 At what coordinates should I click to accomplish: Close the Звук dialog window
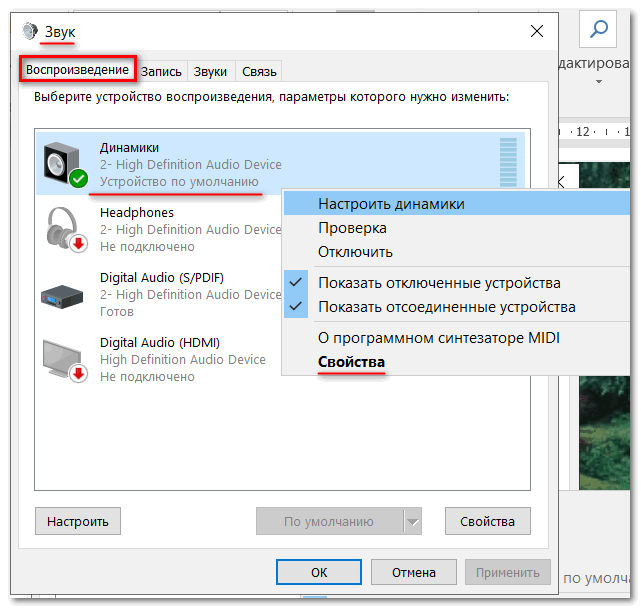point(537,31)
